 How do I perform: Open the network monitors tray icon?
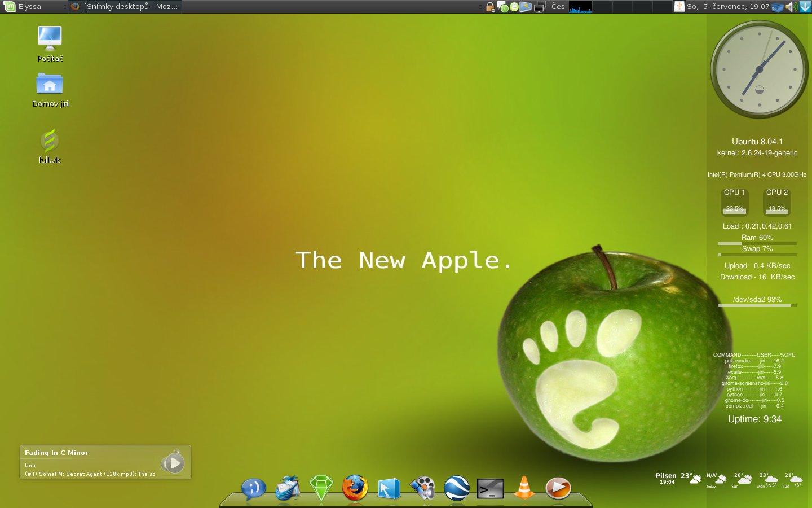tap(540, 7)
